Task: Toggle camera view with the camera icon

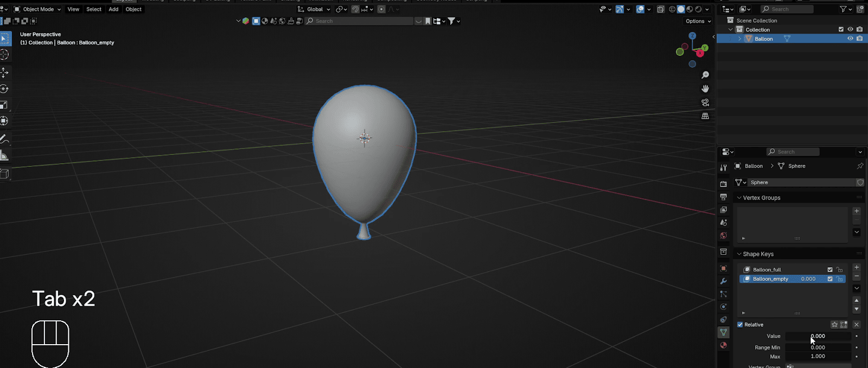Action: 705,102
